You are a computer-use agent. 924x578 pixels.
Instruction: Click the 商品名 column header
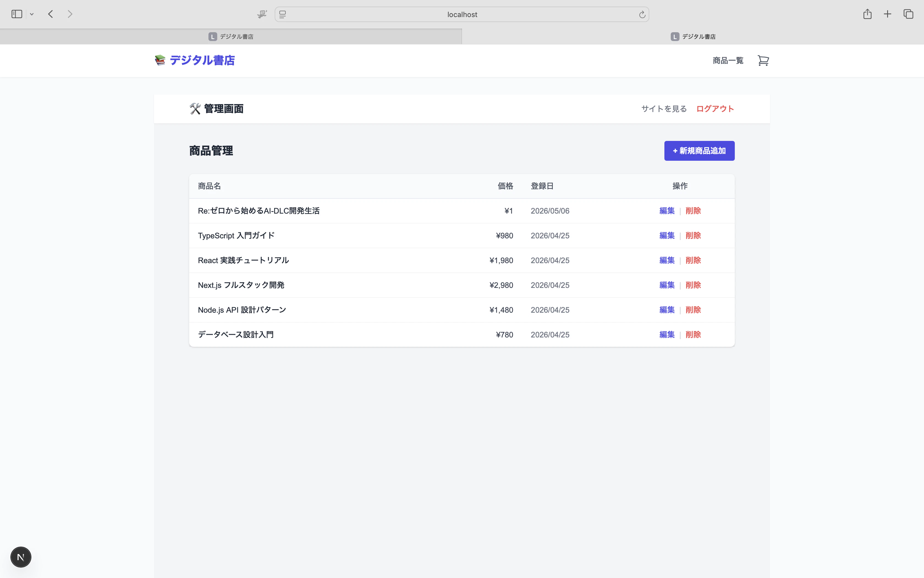point(209,186)
